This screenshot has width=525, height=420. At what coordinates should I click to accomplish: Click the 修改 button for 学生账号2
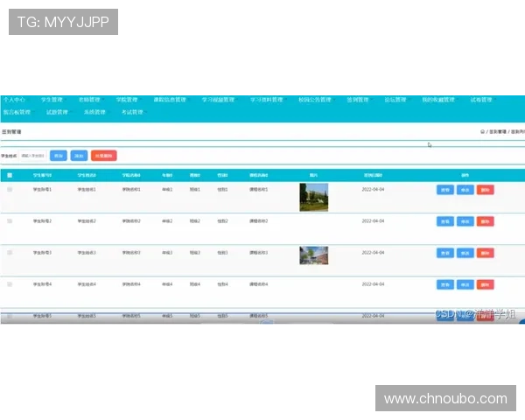point(465,221)
